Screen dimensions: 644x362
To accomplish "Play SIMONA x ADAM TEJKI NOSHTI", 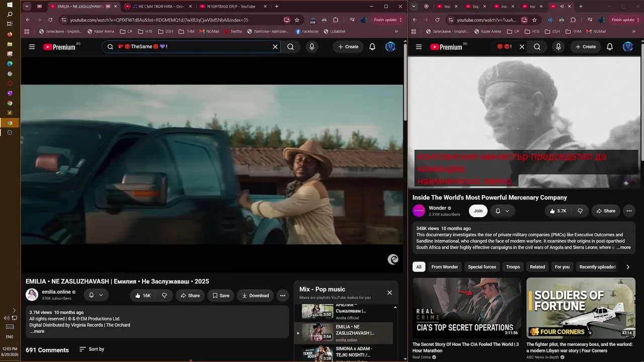I will coord(344,353).
